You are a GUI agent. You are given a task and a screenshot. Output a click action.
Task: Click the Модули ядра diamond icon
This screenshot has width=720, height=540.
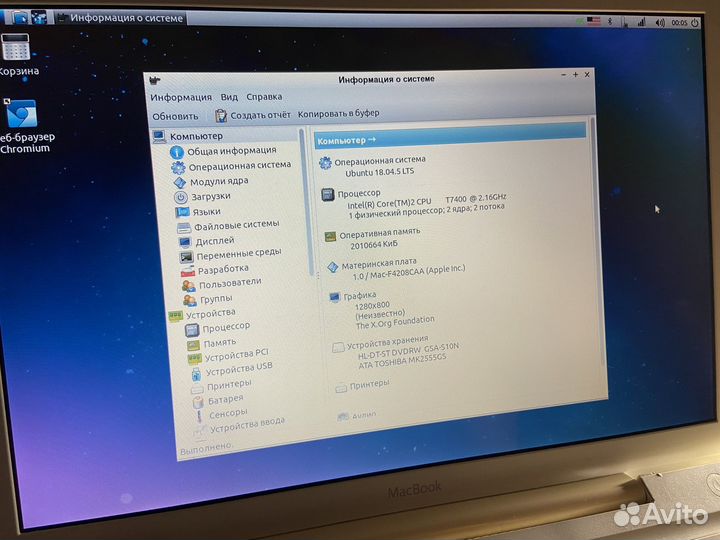click(x=180, y=183)
